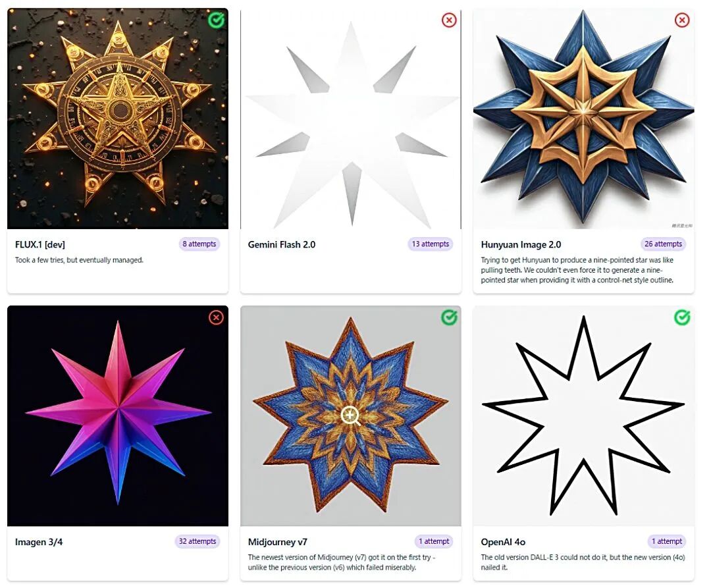The width and height of the screenshot is (711, 588).
Task: Open the OpenAI 4o outline star image
Action: (x=583, y=415)
